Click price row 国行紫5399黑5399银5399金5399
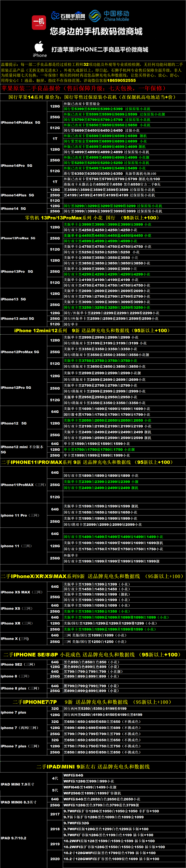 tap(124, 109)
